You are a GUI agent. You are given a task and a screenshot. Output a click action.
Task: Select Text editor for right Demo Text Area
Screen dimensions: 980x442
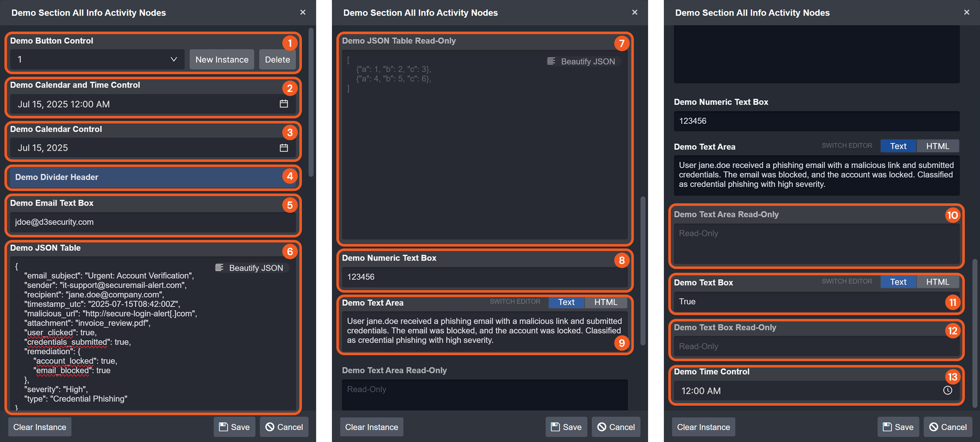point(898,146)
